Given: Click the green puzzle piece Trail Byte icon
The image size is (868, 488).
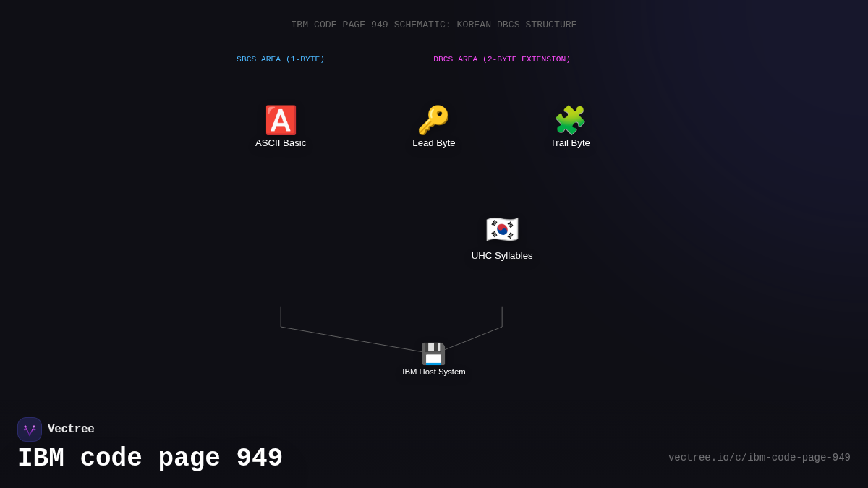Looking at the screenshot, I should tap(570, 120).
